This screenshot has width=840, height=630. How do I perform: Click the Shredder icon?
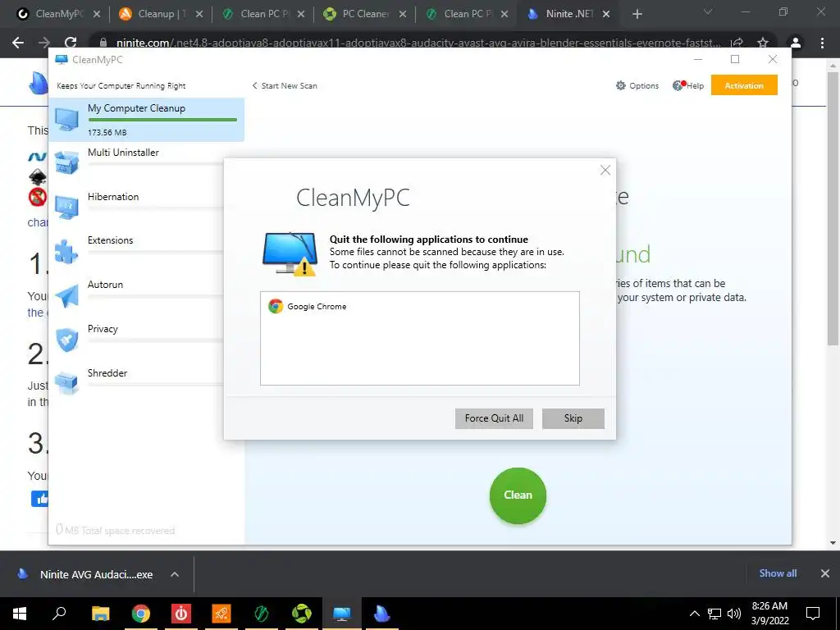point(66,384)
